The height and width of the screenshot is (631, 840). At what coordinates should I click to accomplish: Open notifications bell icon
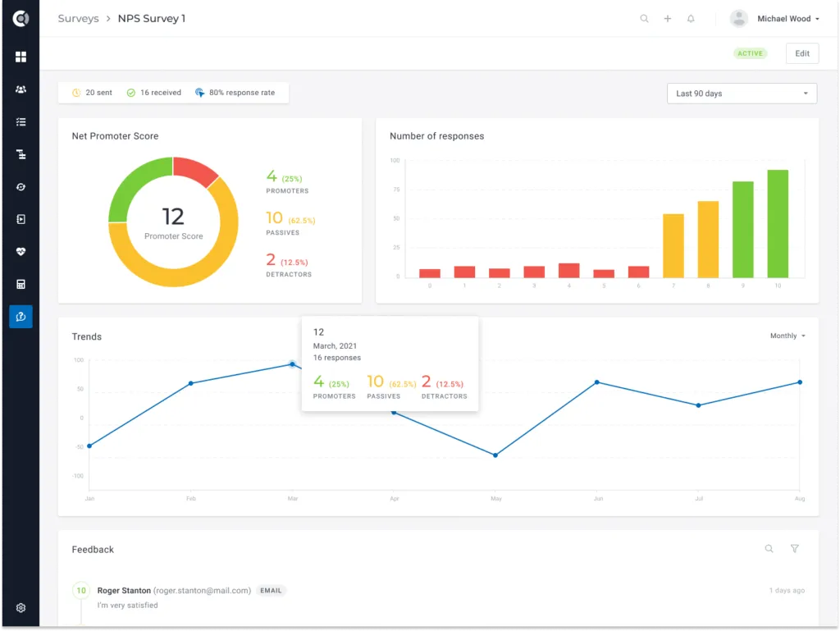click(691, 19)
